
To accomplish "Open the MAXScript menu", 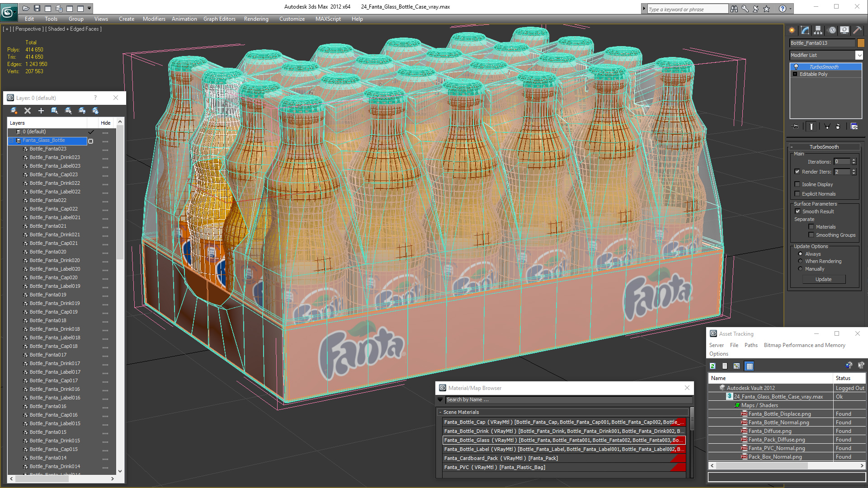I will [328, 19].
